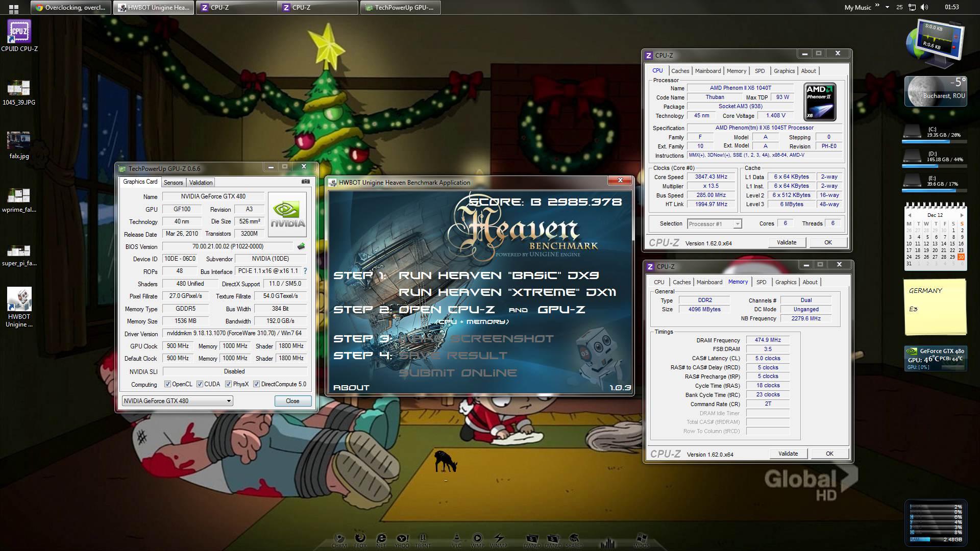Select HWBOT Unigine Hea... taskbar button
This screenshot has width=980, height=551.
tap(154, 7)
